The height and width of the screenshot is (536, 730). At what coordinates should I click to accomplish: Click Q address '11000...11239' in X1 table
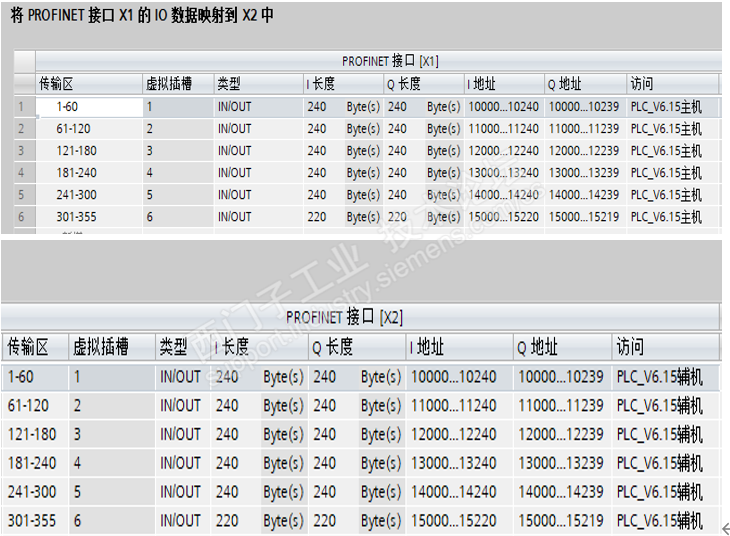pos(584,129)
